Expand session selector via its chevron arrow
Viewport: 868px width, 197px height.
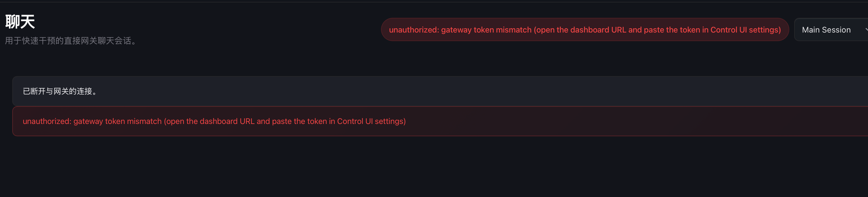pos(866,30)
